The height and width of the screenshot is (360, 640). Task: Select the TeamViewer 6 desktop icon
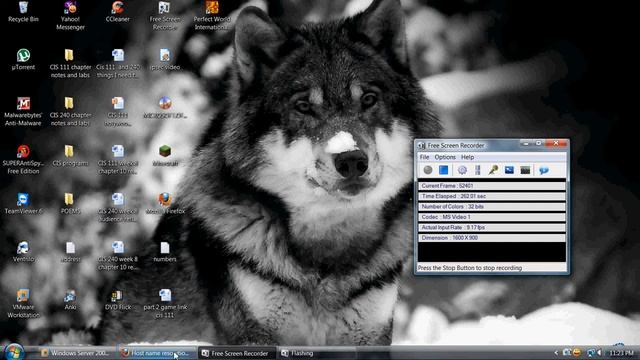[x=23, y=204]
